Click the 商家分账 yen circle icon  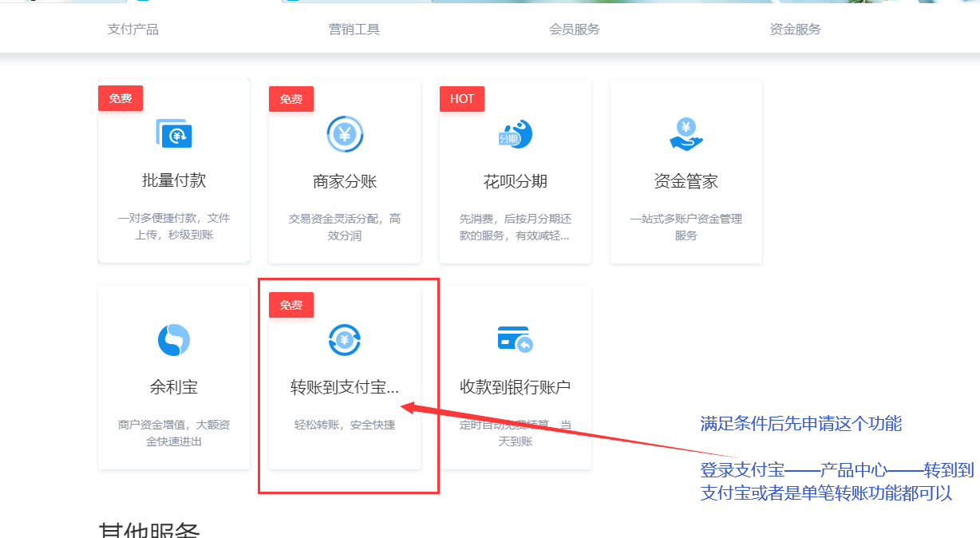(345, 134)
